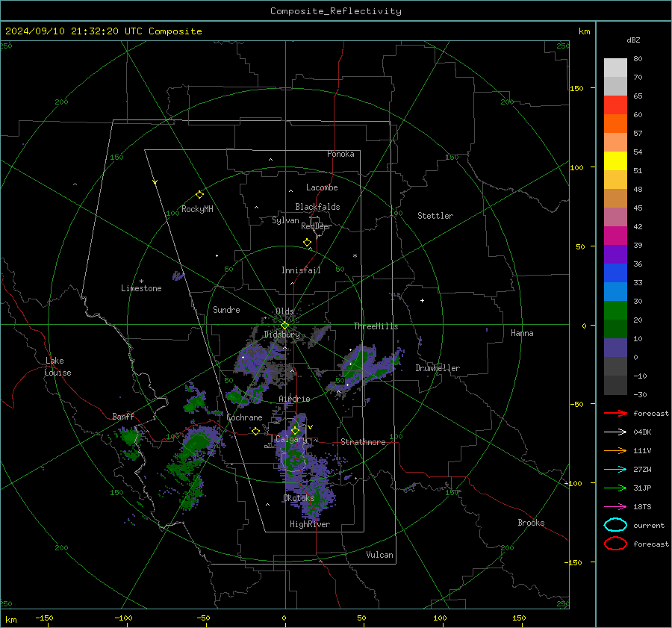672x628 pixels.
Task: Click the yellow diamond marker beside Cochrane
Action: pyautogui.click(x=255, y=431)
